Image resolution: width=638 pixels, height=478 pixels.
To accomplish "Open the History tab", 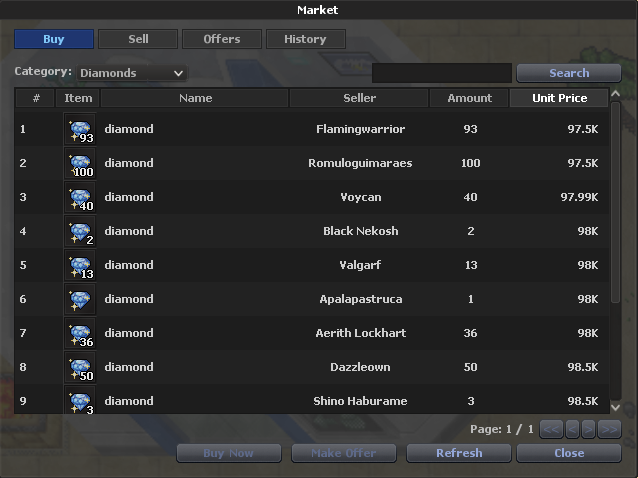I will coord(305,39).
